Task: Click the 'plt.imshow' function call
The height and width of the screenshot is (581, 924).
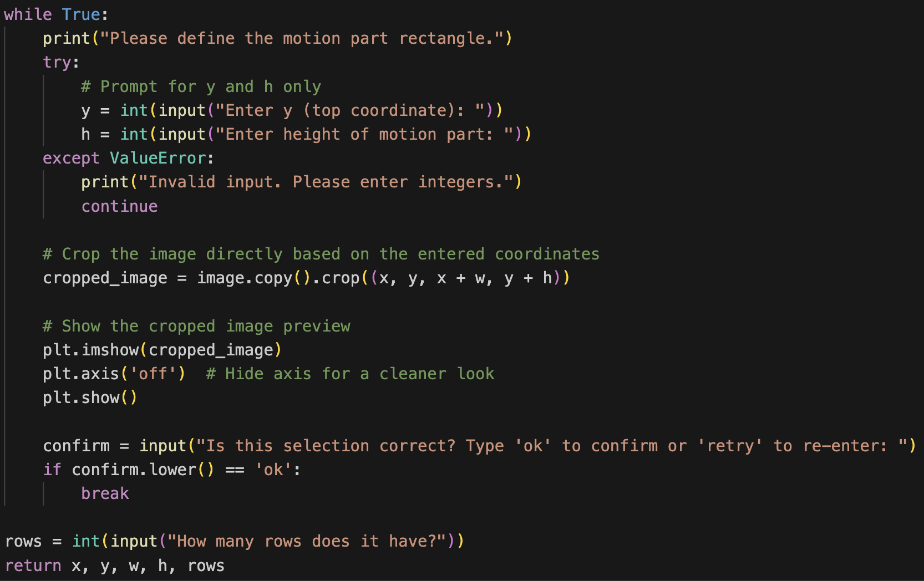Action: 91,350
